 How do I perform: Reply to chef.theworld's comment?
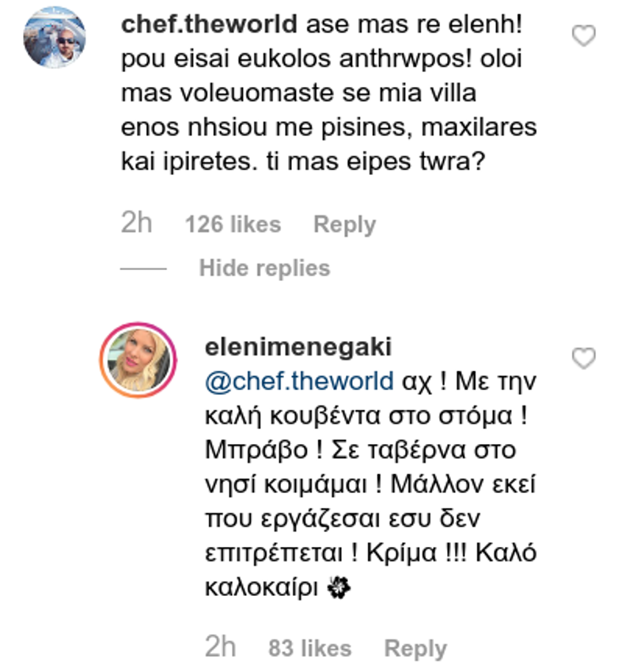(344, 225)
